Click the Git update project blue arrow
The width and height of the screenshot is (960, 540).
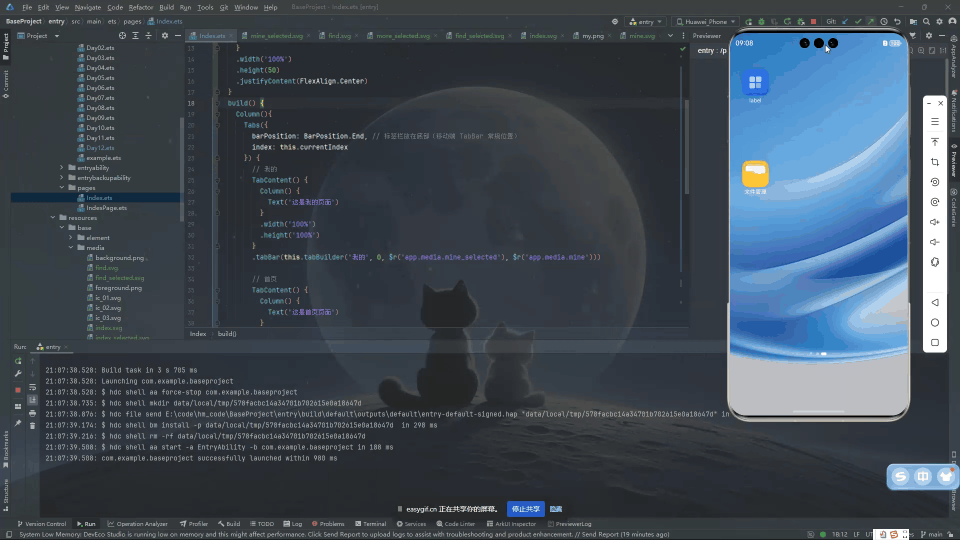(x=846, y=21)
